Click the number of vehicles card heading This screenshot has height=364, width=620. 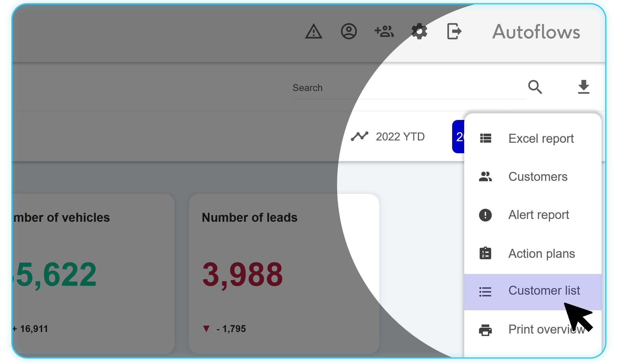tap(61, 218)
